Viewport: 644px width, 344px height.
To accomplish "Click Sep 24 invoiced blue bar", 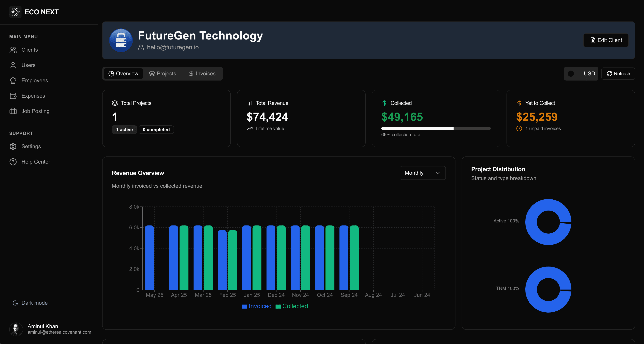I will 344,258.
